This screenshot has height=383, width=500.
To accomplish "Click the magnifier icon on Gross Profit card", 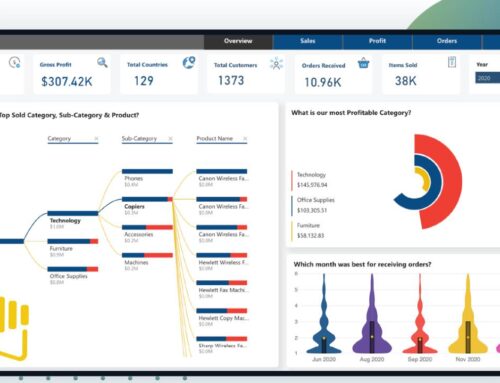I will pos(102,62).
